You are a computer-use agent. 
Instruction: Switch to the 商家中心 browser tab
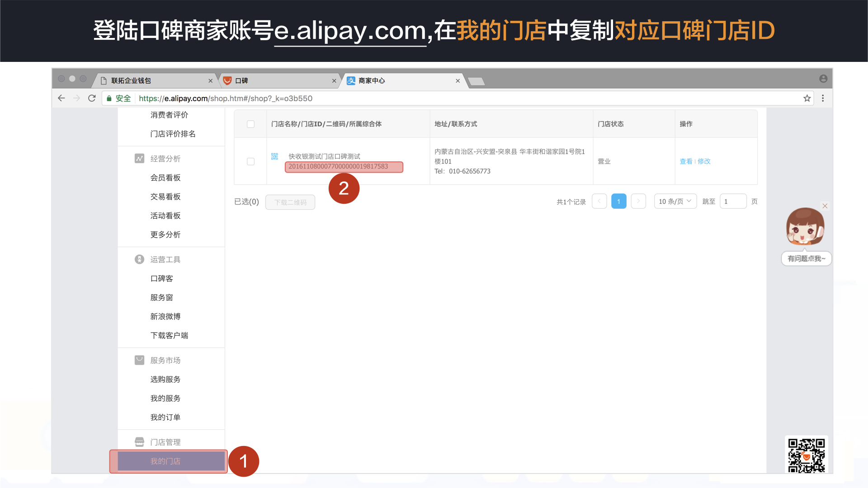(x=403, y=81)
